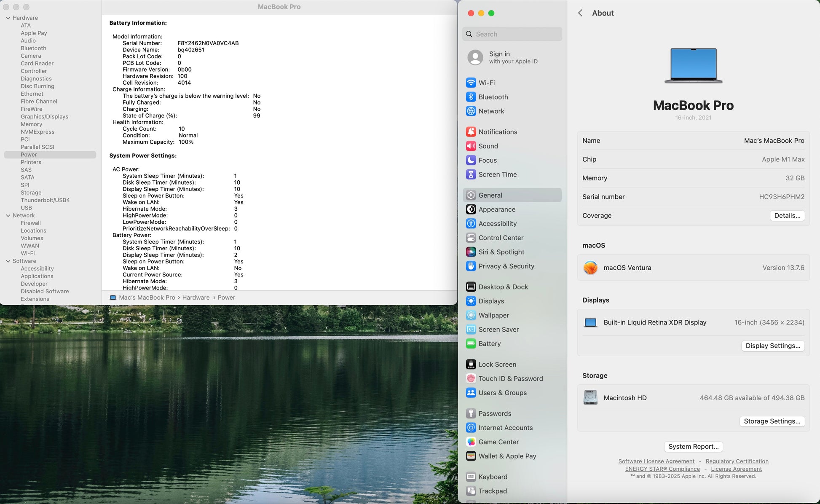This screenshot has height=504, width=820.
Task: Click the Macintosh HD drive icon
Action: pos(590,398)
